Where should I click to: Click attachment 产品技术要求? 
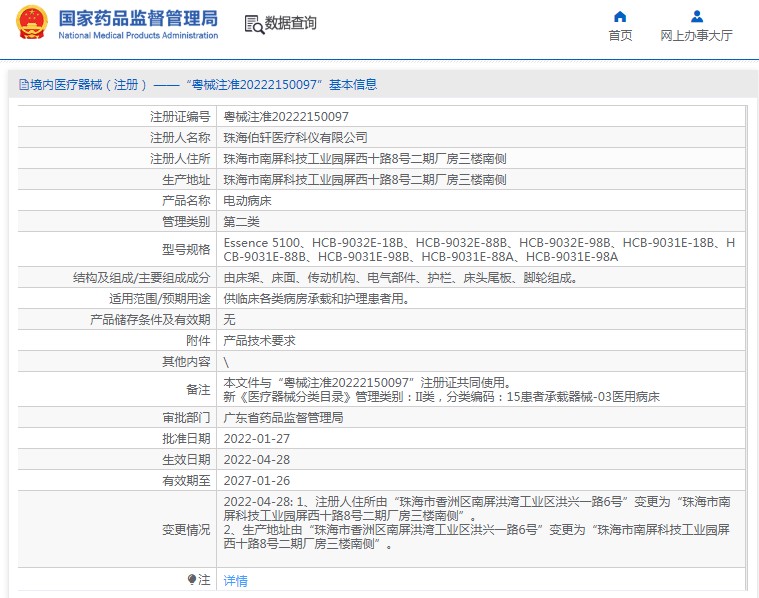(x=259, y=341)
